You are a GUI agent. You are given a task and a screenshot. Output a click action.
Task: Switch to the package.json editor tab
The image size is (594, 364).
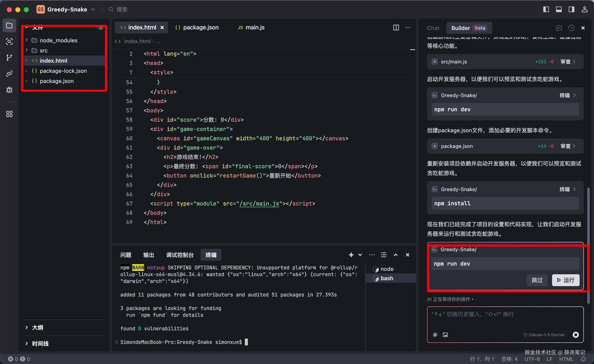[201, 28]
